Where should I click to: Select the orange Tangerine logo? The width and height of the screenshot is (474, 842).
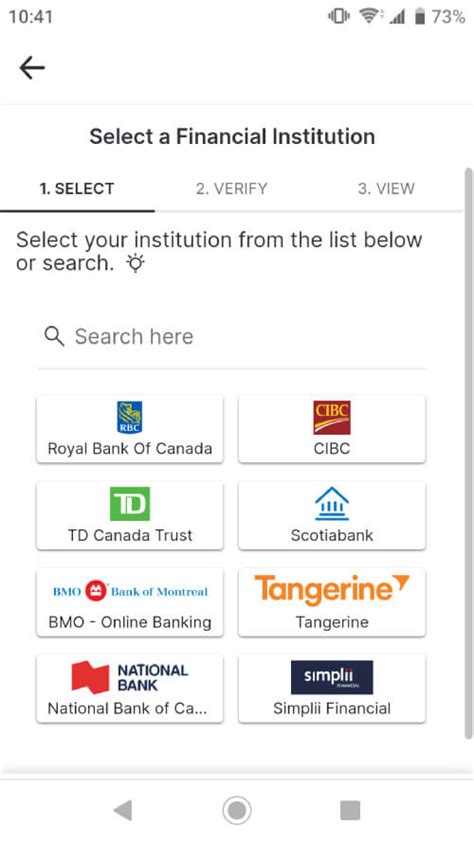[x=332, y=590]
